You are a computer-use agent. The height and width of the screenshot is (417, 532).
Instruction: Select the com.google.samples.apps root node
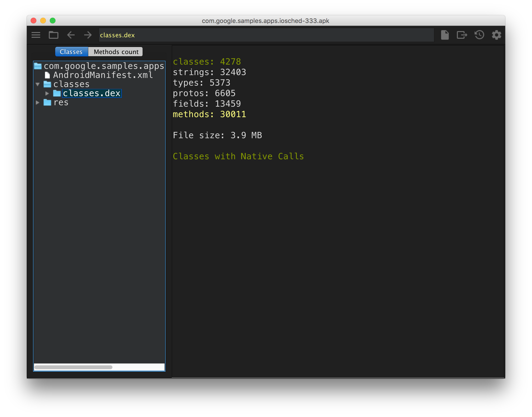104,66
